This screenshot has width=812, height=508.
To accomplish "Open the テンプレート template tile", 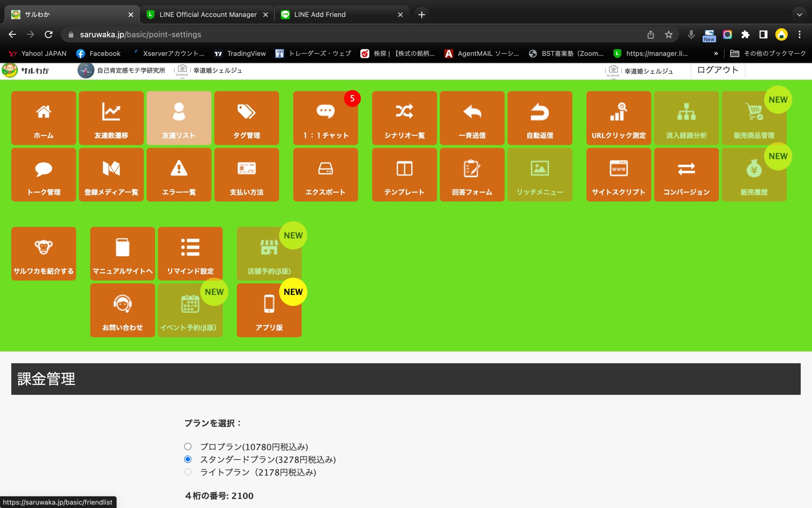I will click(x=404, y=175).
